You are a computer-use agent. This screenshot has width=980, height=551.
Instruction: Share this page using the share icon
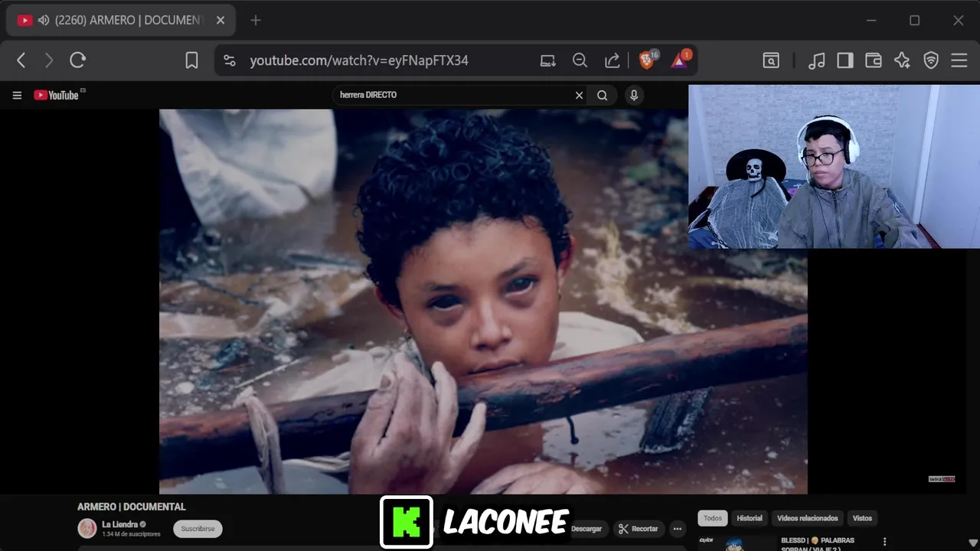[612, 60]
